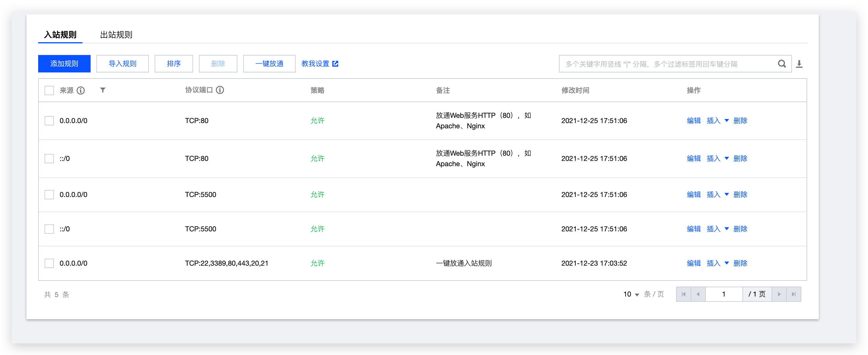Open the 10 条/页 page size dropdown
Screen dimensions: 868x355
point(631,294)
